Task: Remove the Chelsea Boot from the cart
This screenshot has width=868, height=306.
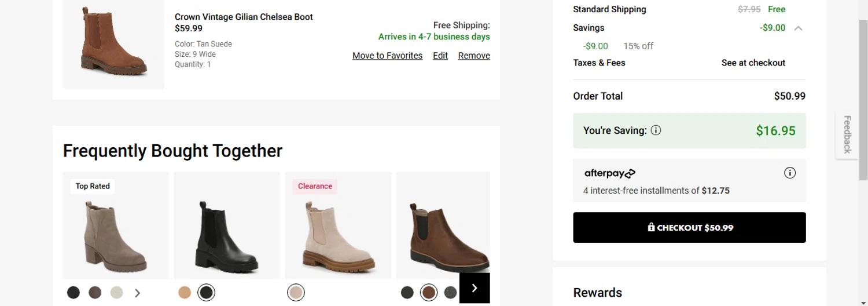Action: [x=474, y=56]
